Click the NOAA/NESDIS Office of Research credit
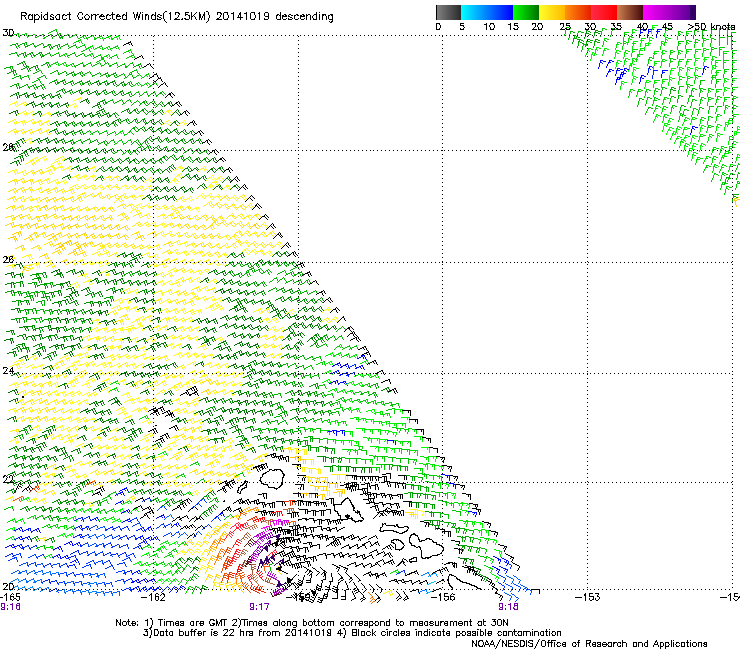The height and width of the screenshot is (650, 740). 589,644
